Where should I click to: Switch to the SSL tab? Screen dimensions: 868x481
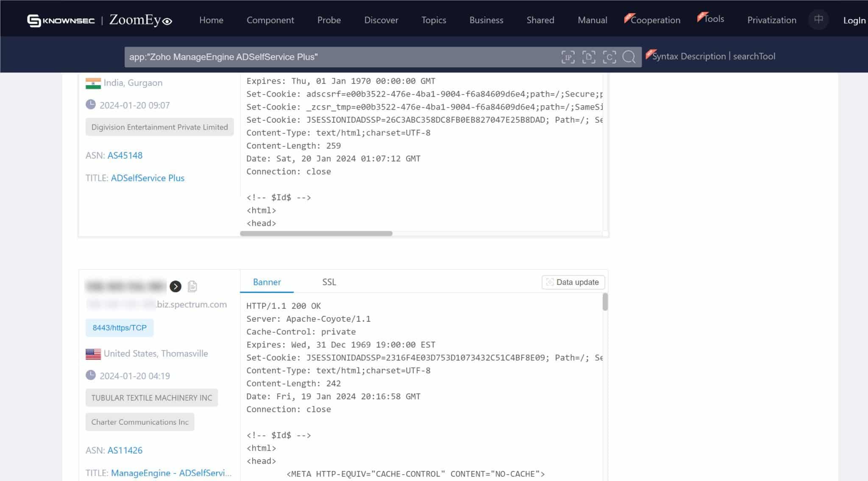click(x=329, y=282)
